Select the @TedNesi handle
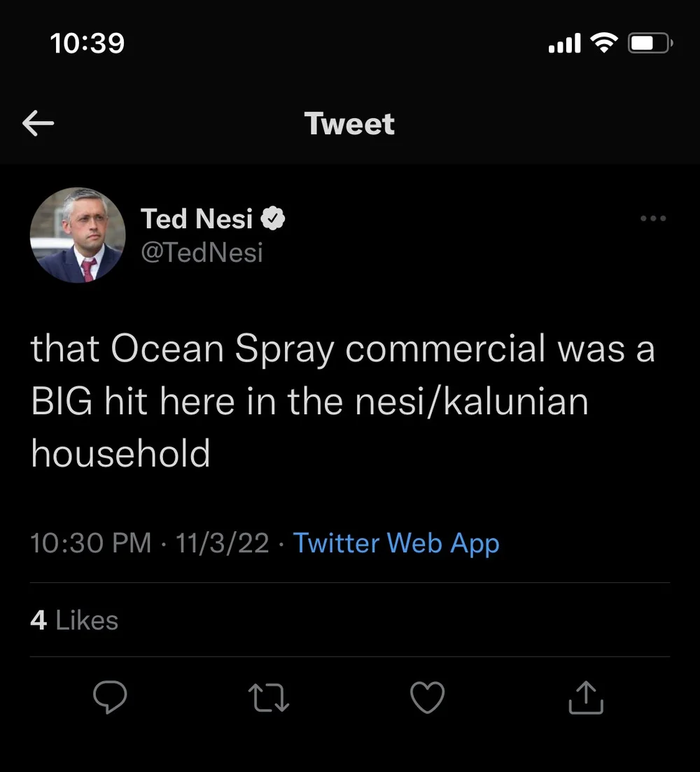 [x=202, y=252]
